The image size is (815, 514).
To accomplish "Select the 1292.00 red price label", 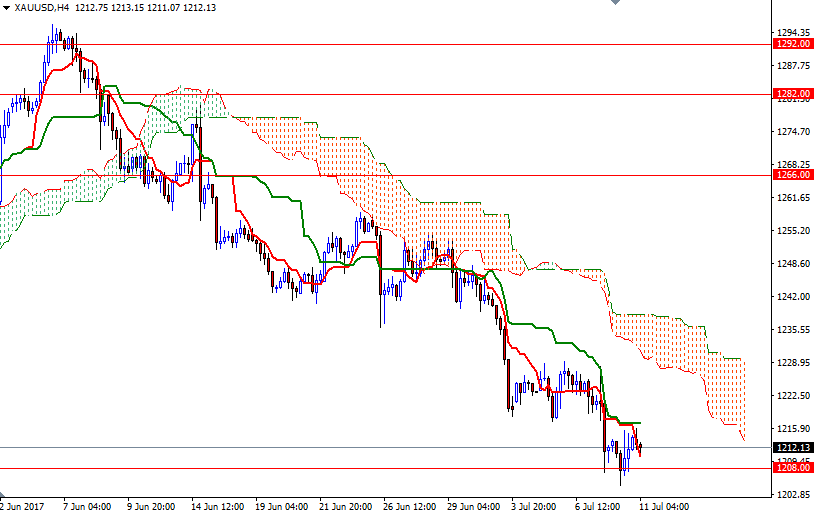I will (793, 44).
